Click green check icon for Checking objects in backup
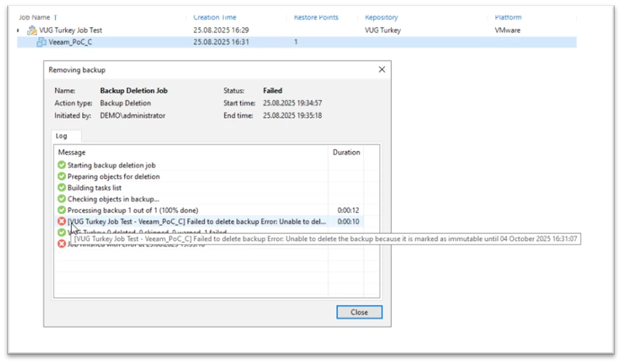Screen dimensions: 622x364 click(x=61, y=199)
